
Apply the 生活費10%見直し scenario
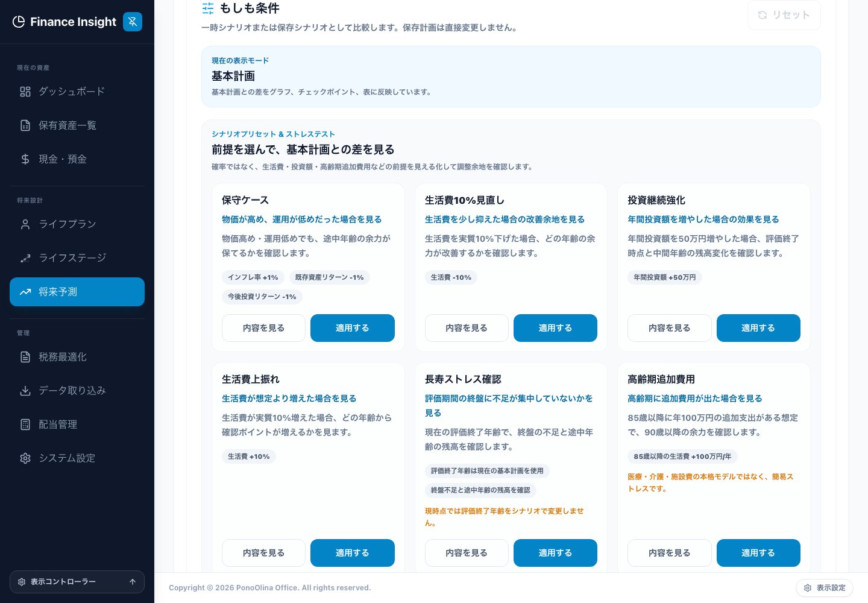pyautogui.click(x=555, y=328)
